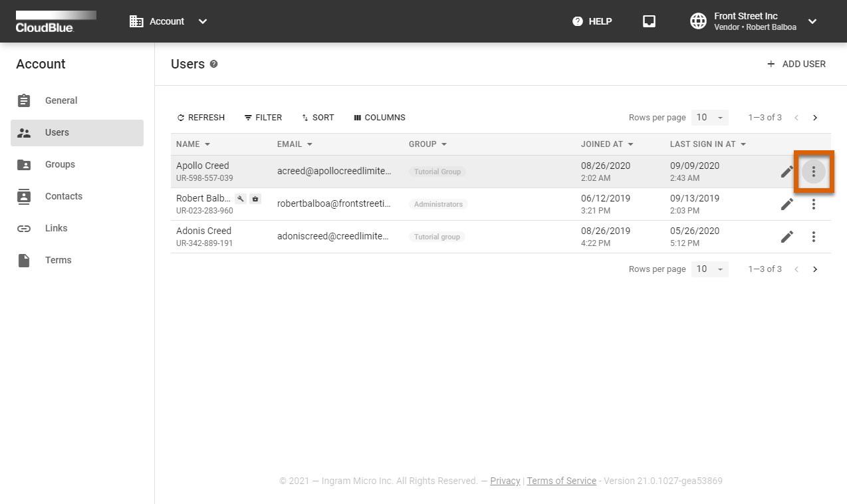Click the Help icon in the top bar
The height and width of the screenshot is (504, 847).
[x=577, y=21]
